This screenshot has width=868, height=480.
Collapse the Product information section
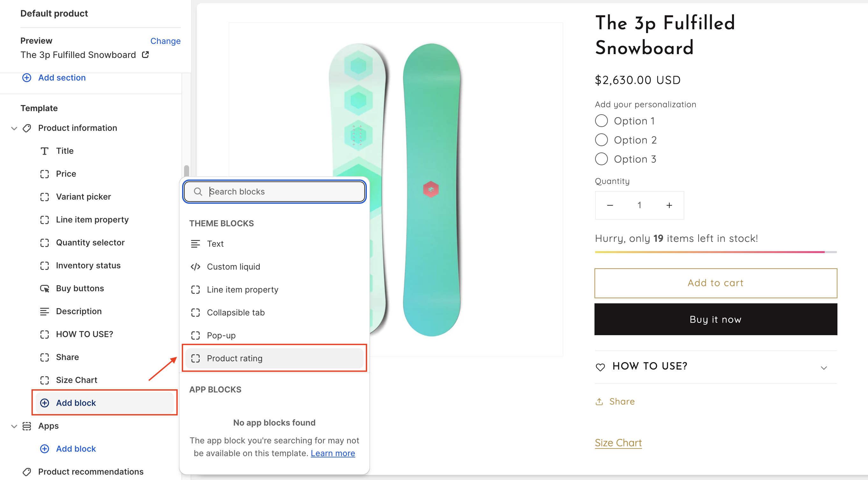(14, 128)
